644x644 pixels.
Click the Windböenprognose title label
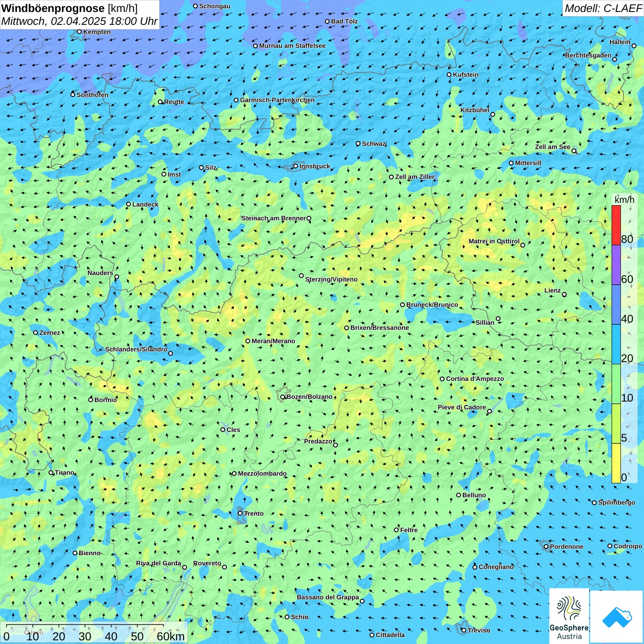click(53, 8)
